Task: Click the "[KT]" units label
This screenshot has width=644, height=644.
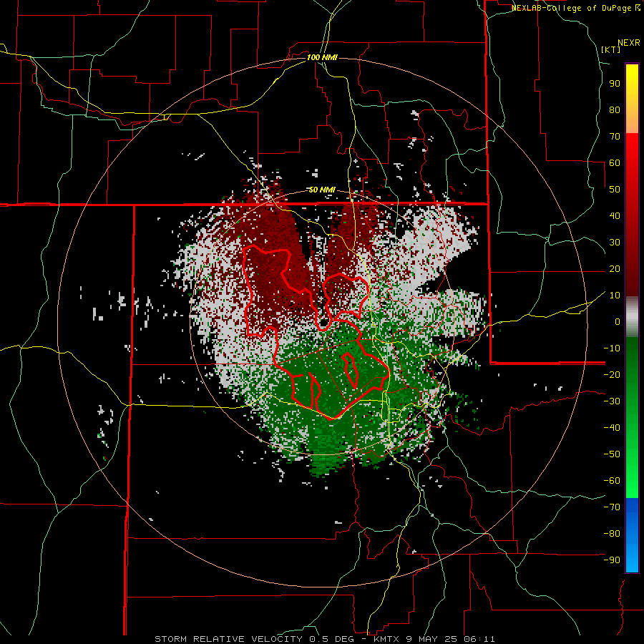Action: [610, 49]
